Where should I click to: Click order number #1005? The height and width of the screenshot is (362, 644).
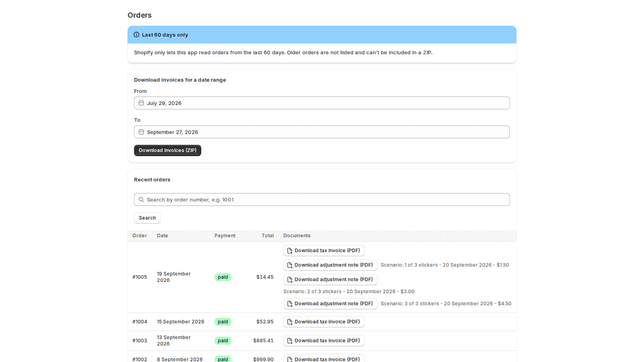point(140,277)
